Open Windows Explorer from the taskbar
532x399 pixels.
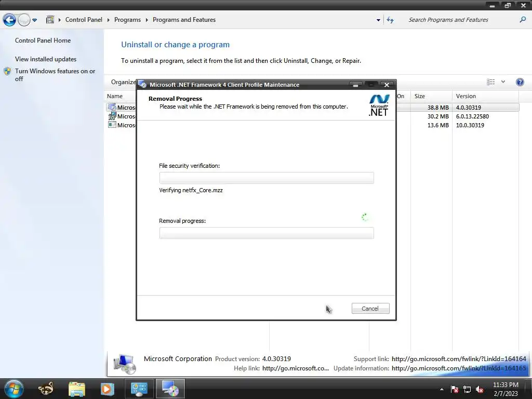[x=77, y=389]
